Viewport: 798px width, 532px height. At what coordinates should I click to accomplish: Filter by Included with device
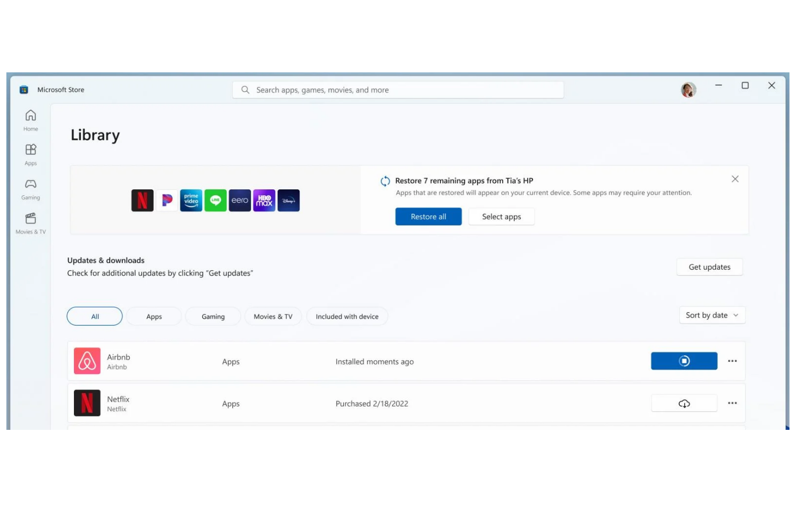(347, 316)
